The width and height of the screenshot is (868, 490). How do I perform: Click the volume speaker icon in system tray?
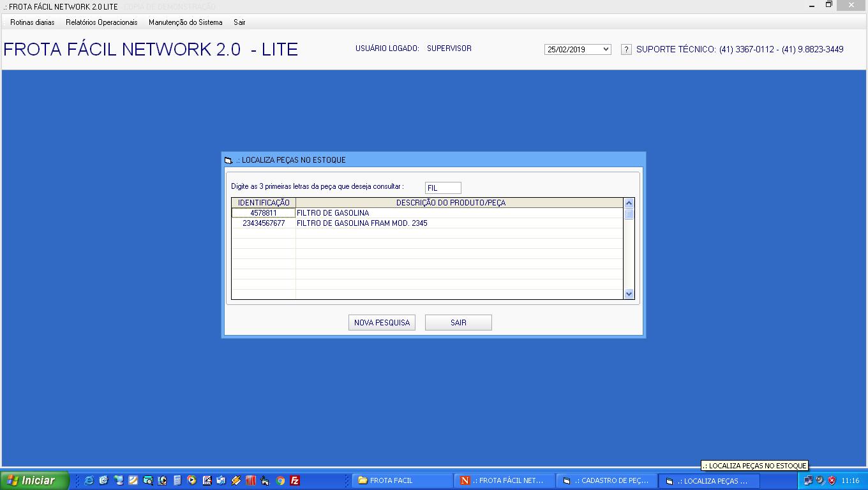coord(820,480)
